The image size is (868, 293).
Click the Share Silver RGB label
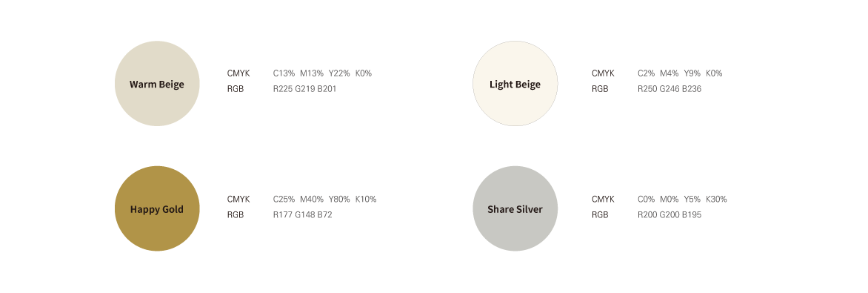coord(600,215)
